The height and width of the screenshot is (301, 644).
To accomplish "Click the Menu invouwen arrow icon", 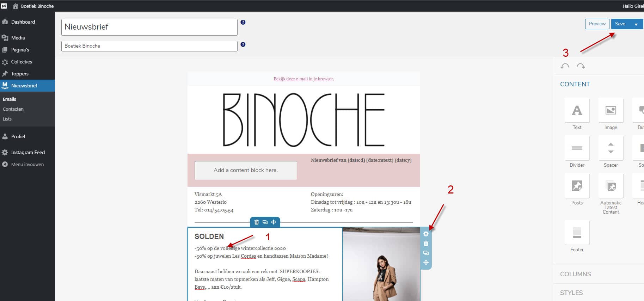I will (x=5, y=164).
